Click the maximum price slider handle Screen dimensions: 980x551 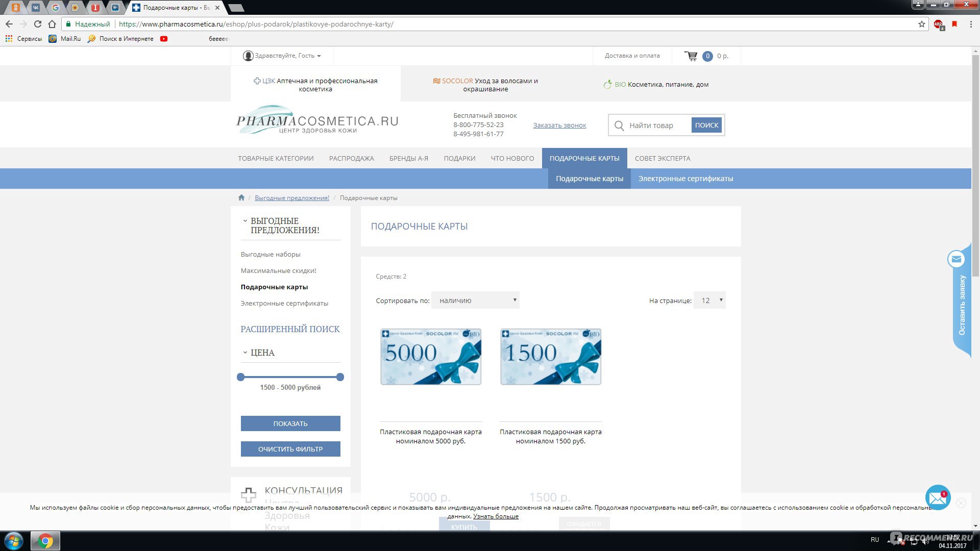[x=340, y=377]
